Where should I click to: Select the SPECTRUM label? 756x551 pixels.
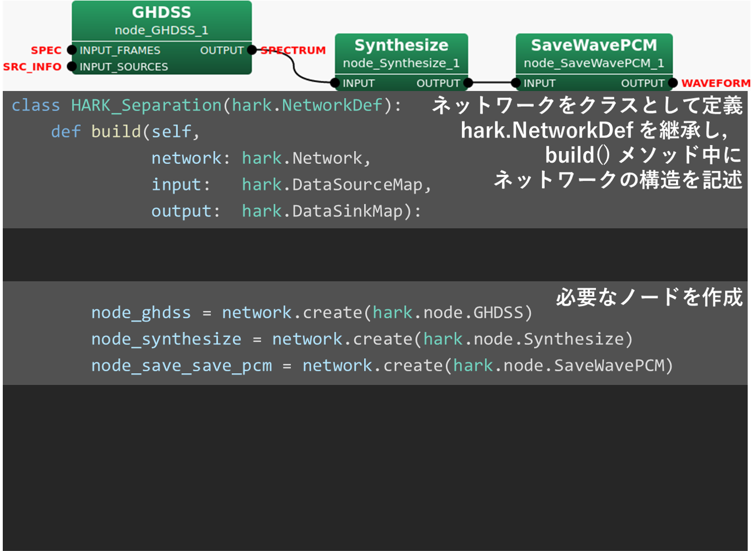[293, 50]
